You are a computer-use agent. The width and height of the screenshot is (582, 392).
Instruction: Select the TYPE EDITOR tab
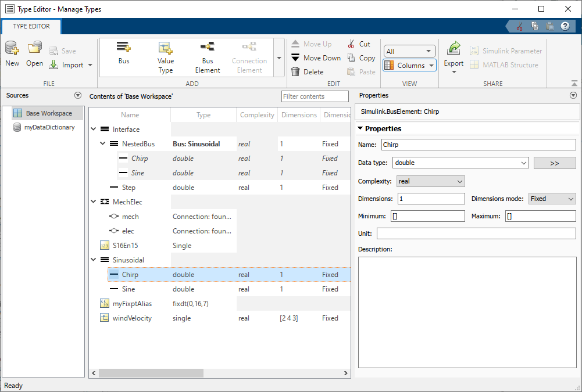click(x=31, y=26)
